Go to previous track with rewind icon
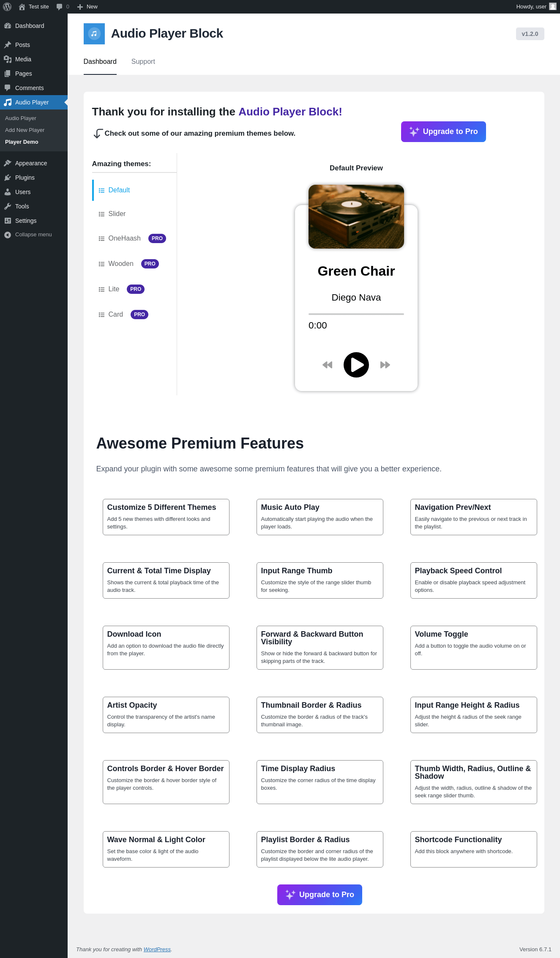560x958 pixels. pos(327,365)
